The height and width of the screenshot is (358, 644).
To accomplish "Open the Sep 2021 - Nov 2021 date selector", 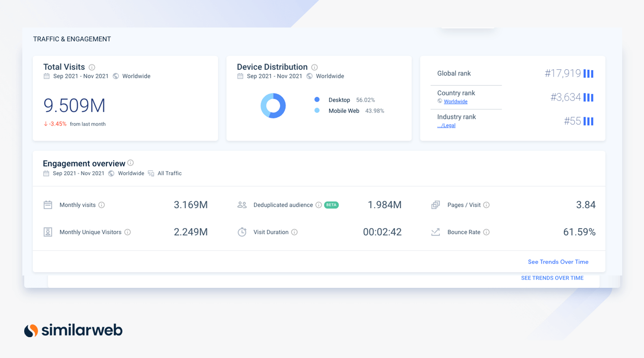I will (78, 173).
